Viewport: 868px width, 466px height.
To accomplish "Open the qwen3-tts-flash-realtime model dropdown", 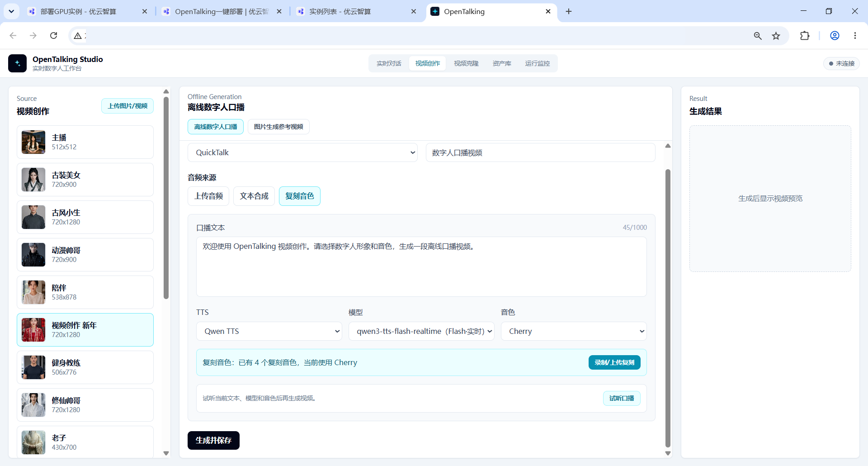I will coord(421,331).
